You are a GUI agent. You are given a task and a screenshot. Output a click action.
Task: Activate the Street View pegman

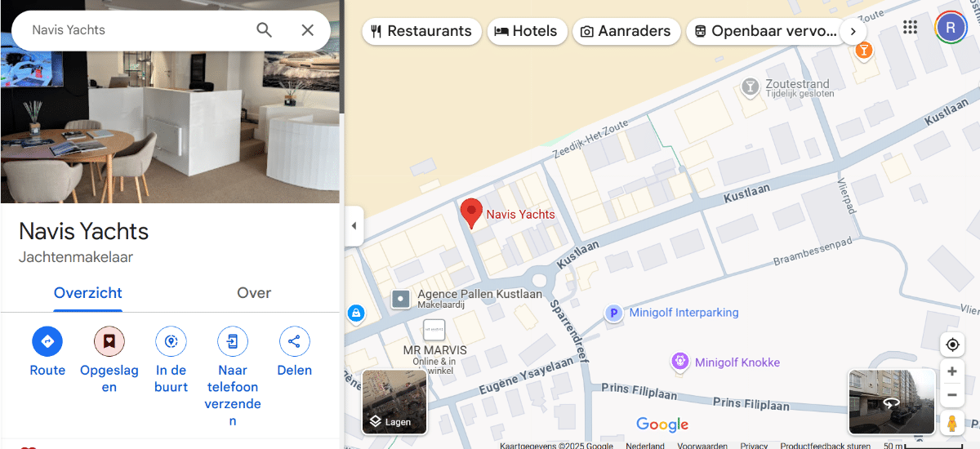coord(952,424)
